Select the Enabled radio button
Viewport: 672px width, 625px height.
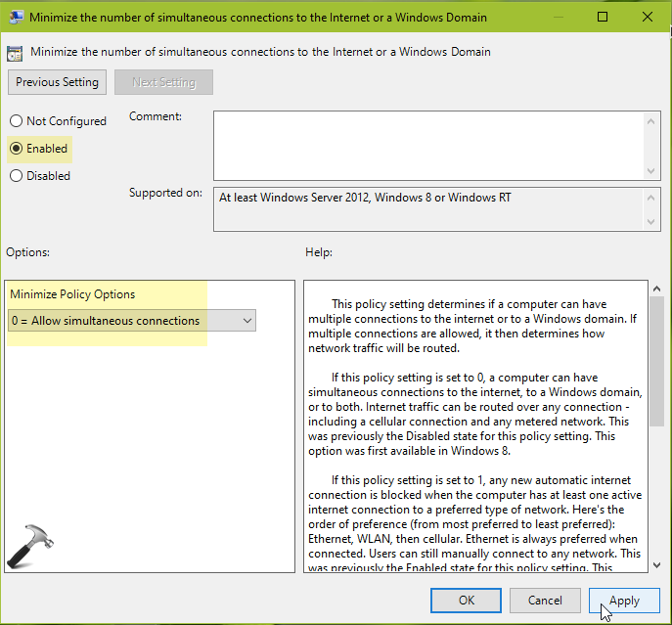(16, 149)
